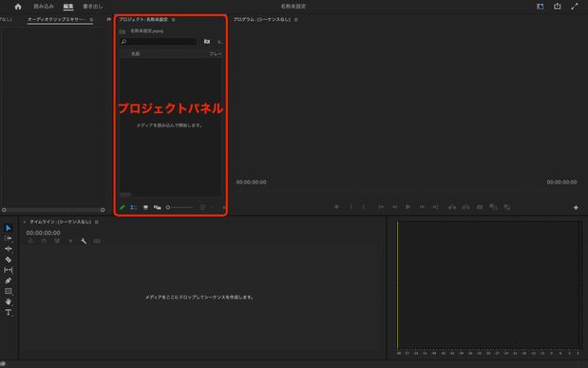Click the Comparison View icon

tap(493, 207)
